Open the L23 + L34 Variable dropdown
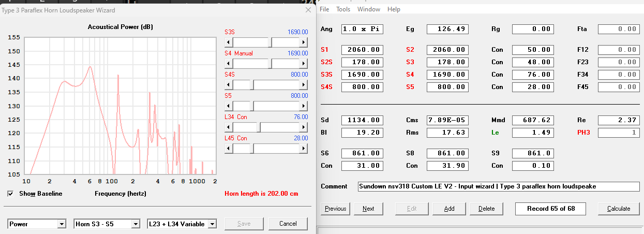 click(212, 224)
